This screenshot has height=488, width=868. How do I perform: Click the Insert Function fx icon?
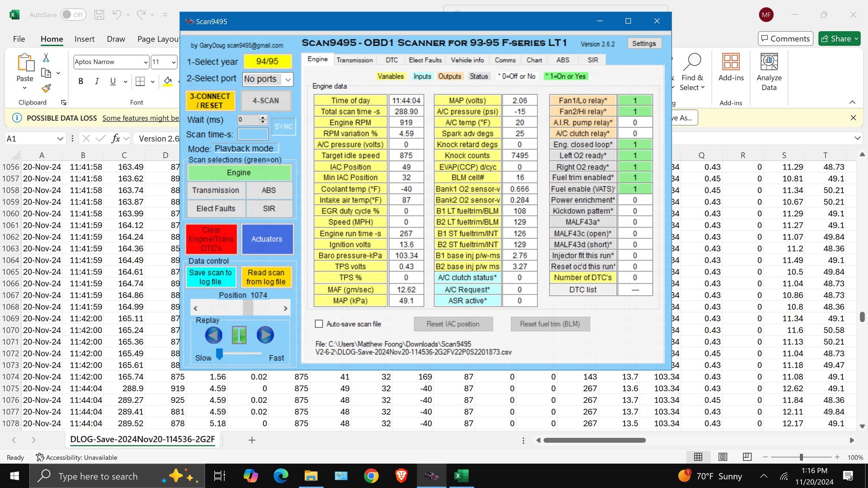pyautogui.click(x=116, y=138)
